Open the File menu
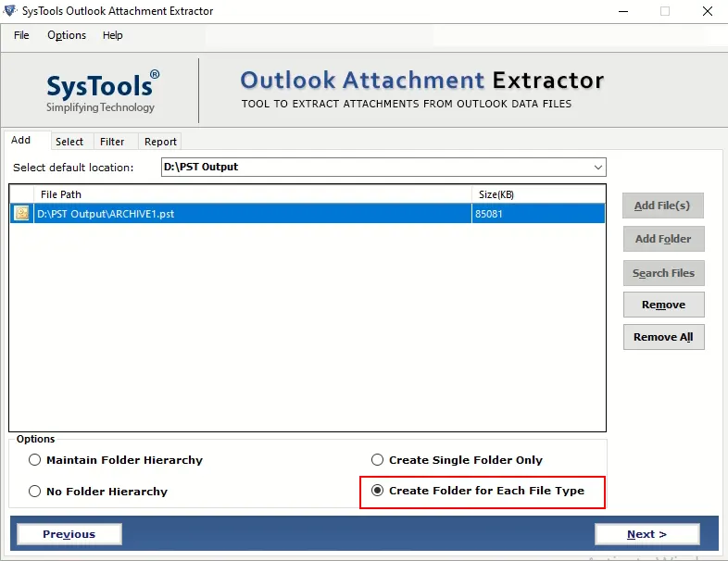This screenshot has height=561, width=728. click(x=21, y=35)
